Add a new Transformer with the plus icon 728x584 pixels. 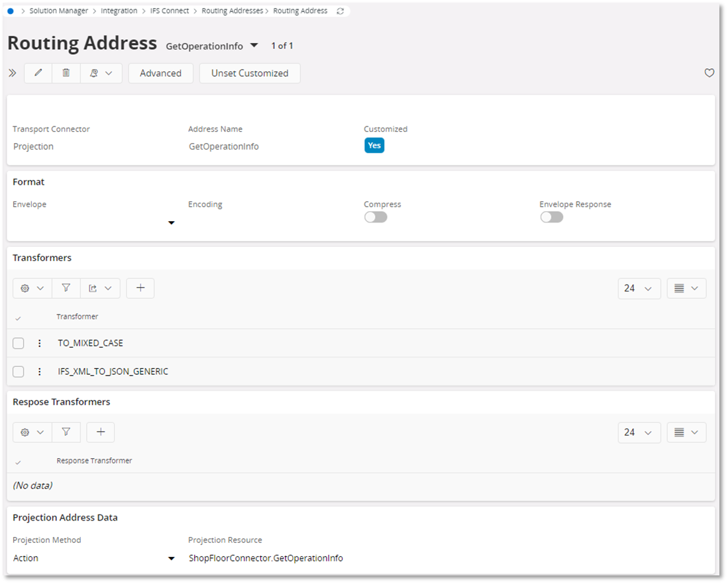(x=140, y=288)
